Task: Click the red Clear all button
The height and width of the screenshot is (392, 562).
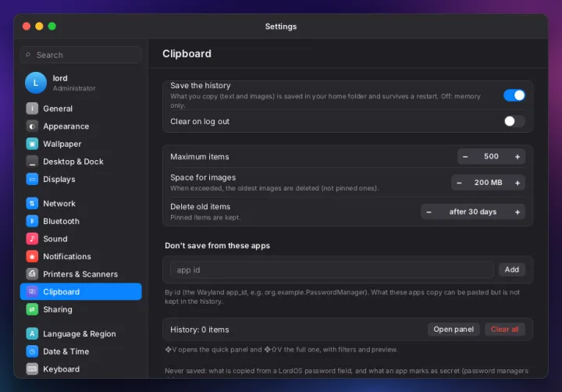Action: point(504,330)
